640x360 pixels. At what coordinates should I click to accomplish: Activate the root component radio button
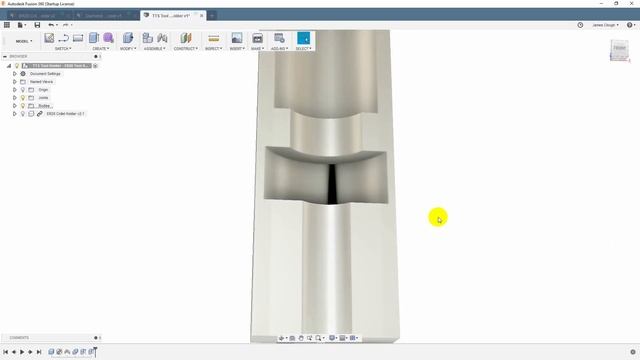click(96, 66)
